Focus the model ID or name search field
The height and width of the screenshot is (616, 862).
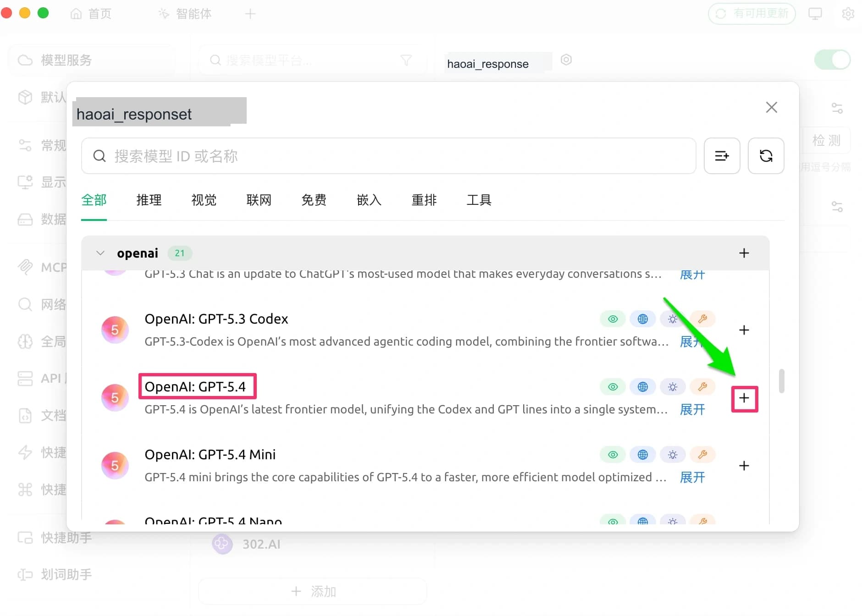pos(388,156)
